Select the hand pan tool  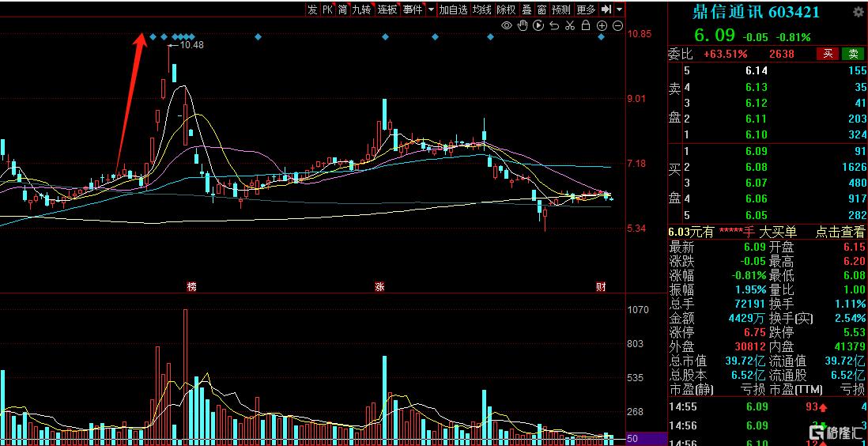point(522,25)
